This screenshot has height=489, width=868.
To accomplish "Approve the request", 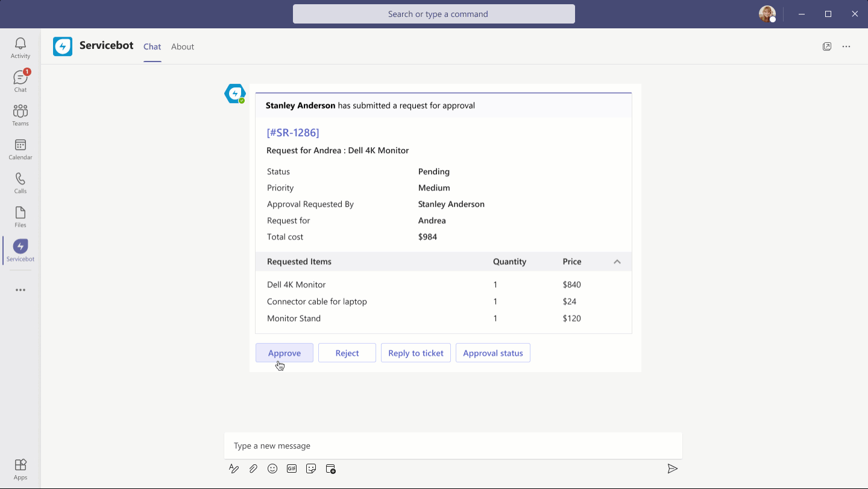I will click(285, 353).
